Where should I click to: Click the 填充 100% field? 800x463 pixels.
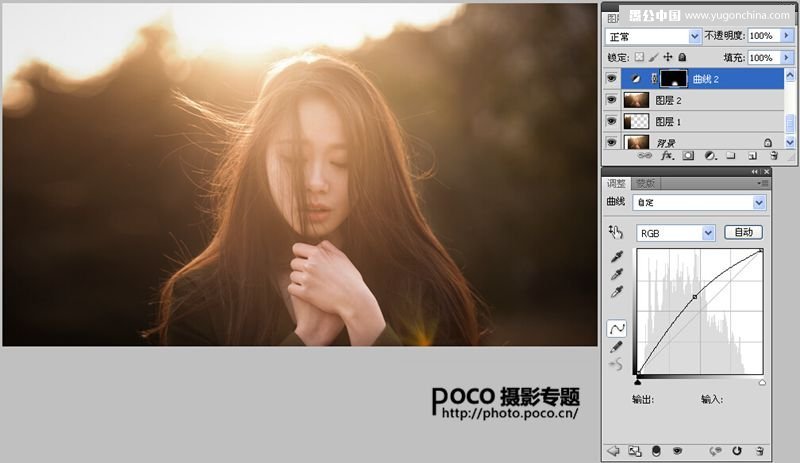[x=764, y=57]
